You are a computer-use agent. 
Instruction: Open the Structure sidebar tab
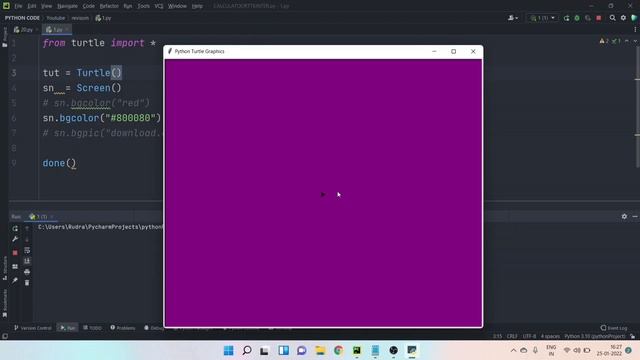(4, 268)
